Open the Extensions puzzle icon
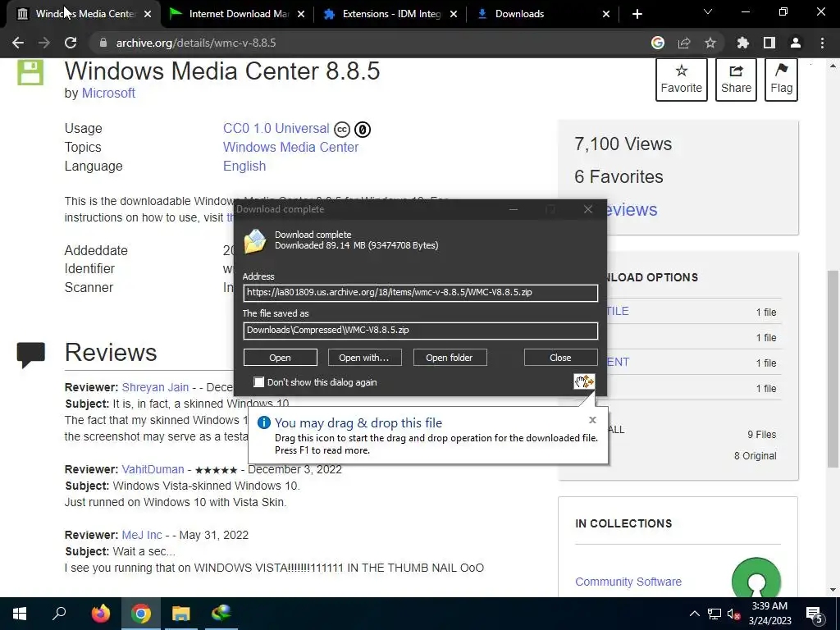This screenshot has height=630, width=840. [x=743, y=43]
